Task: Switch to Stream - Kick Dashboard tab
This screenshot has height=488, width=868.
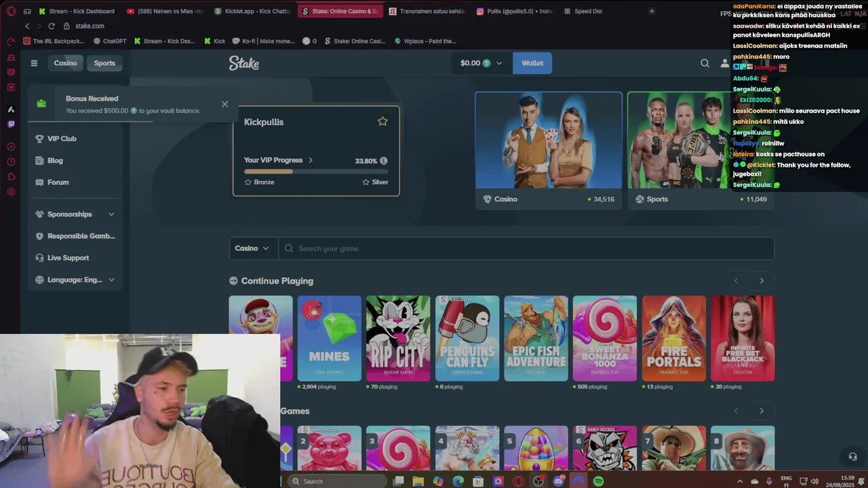Action: 77,11
